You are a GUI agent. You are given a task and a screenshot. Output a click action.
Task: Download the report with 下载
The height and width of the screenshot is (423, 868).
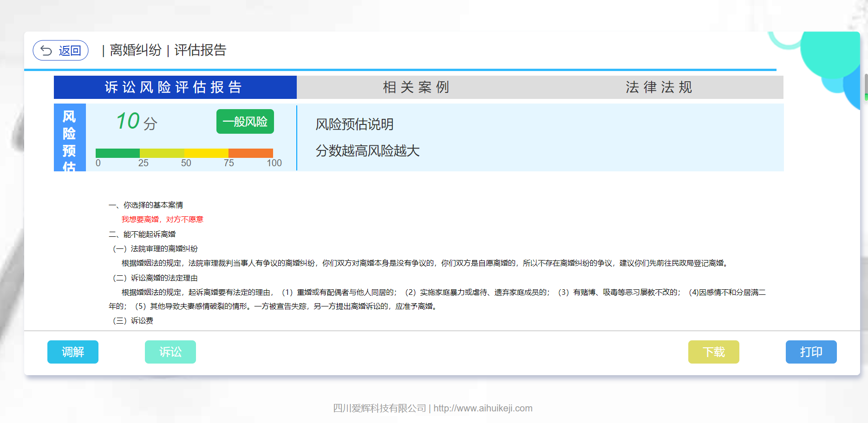[713, 352]
